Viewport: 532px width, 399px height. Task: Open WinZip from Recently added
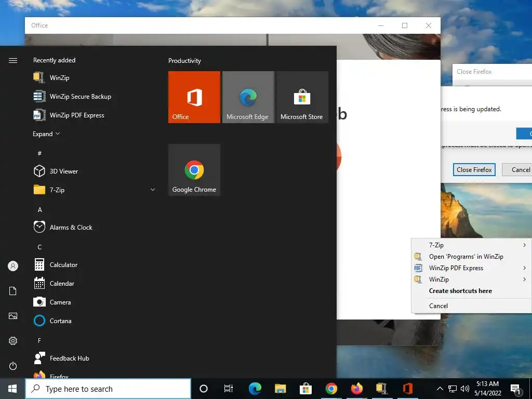point(95,78)
